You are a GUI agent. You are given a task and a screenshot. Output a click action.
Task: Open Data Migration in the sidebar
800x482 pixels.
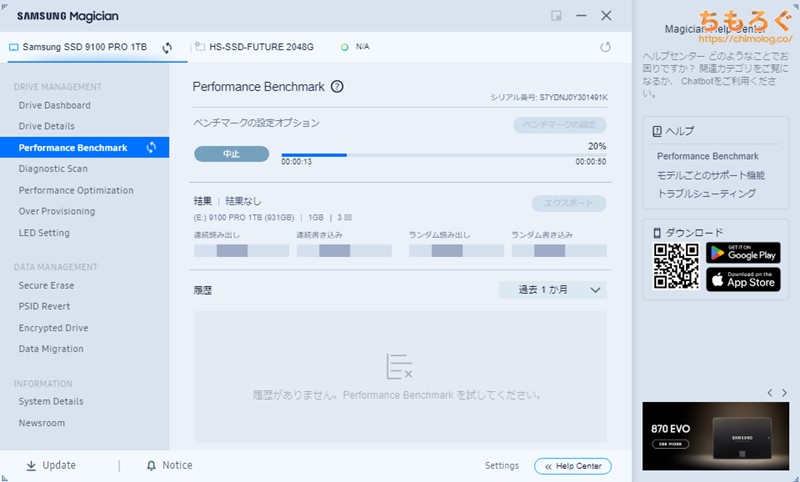51,348
